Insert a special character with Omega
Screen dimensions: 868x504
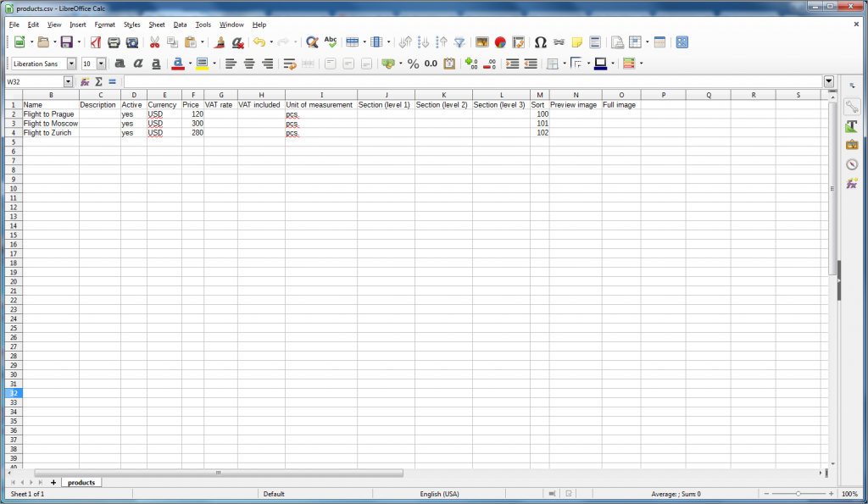540,42
